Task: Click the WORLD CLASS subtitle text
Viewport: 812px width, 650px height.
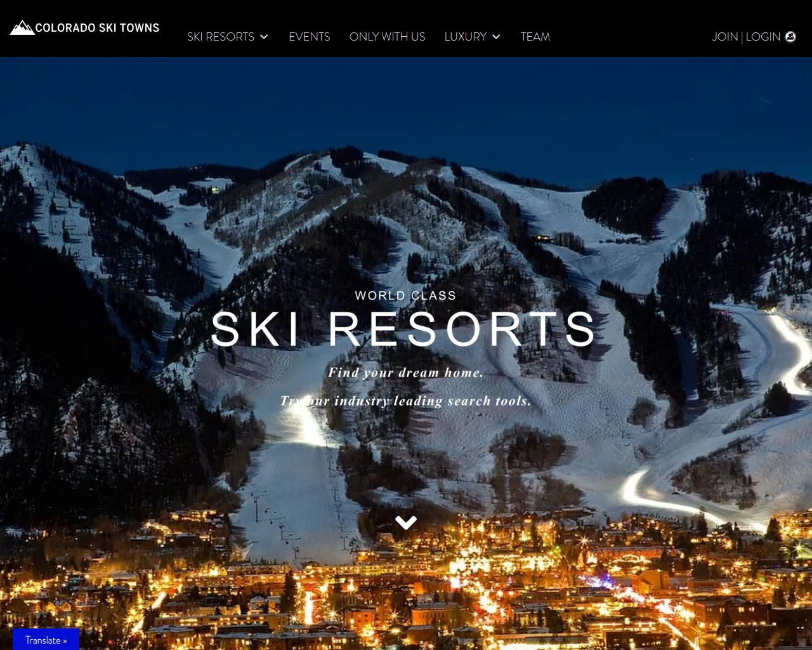Action: pos(406,296)
